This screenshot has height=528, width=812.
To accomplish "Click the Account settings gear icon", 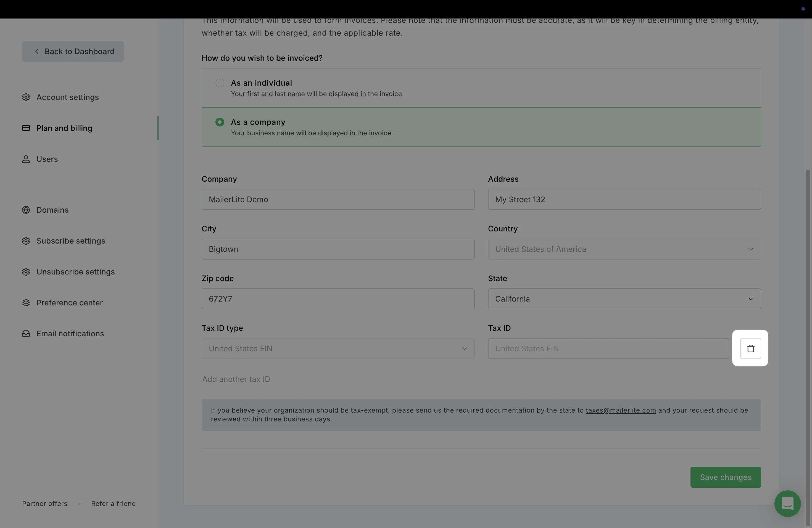I will (x=26, y=97).
